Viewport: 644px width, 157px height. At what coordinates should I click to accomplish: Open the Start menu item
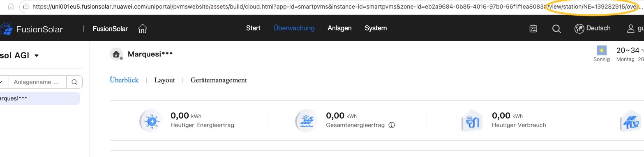coord(253,28)
